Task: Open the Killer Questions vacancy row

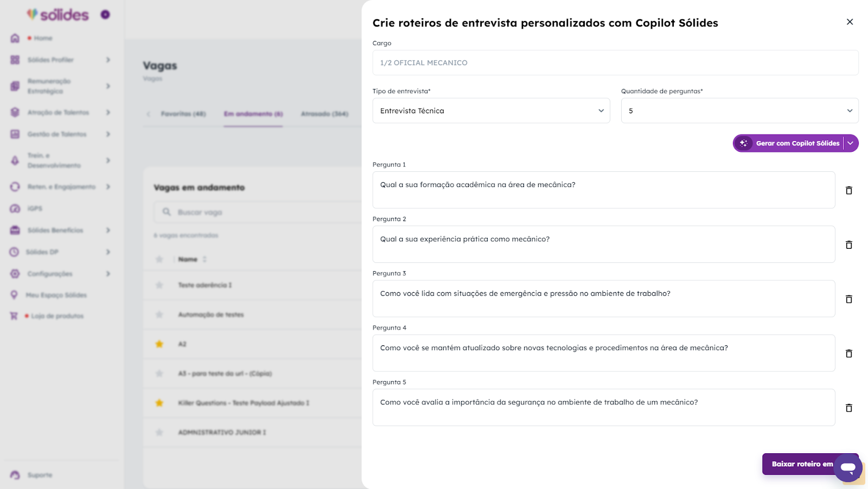Action: pos(244,403)
